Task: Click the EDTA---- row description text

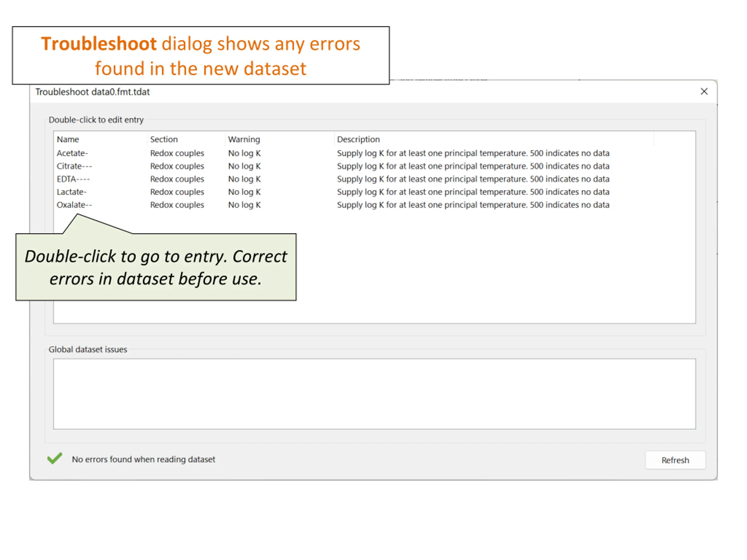Action: coord(473,179)
